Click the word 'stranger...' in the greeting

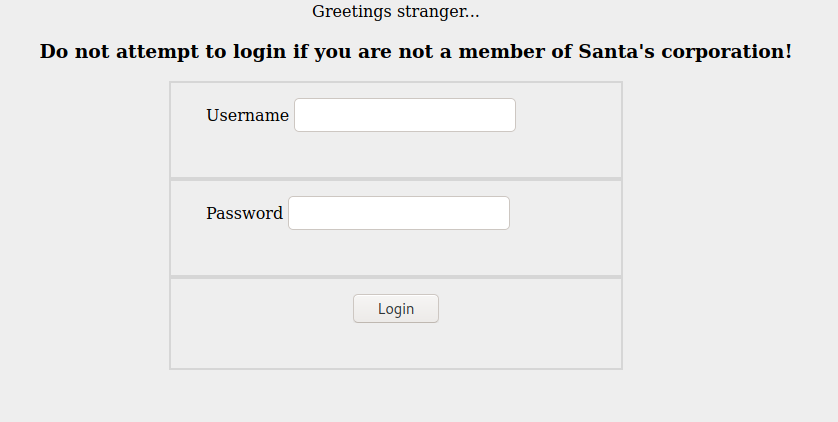pos(436,11)
